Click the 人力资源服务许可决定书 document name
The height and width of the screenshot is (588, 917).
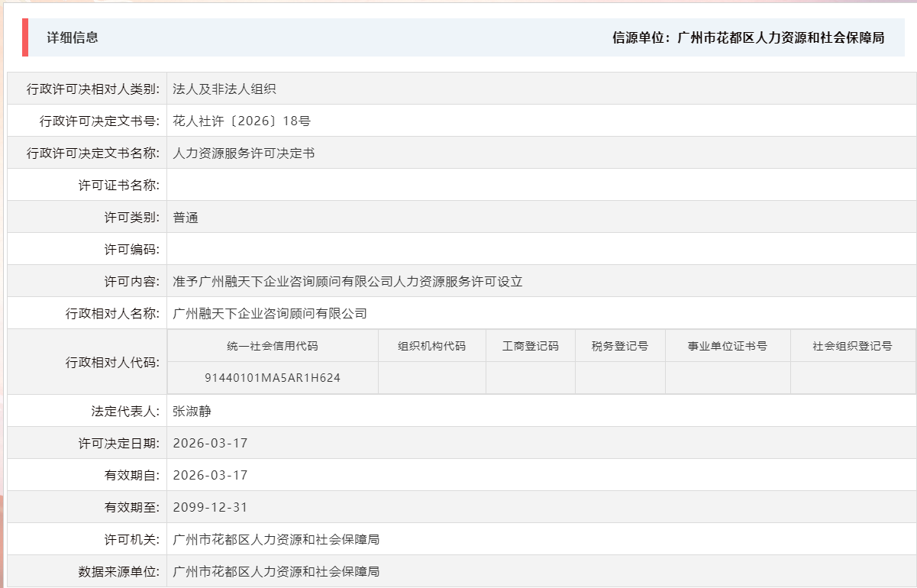pos(246,153)
